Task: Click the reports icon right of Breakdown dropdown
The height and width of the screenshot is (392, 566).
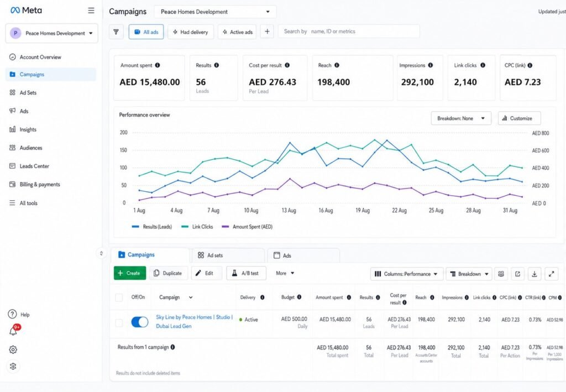Action: pos(501,274)
